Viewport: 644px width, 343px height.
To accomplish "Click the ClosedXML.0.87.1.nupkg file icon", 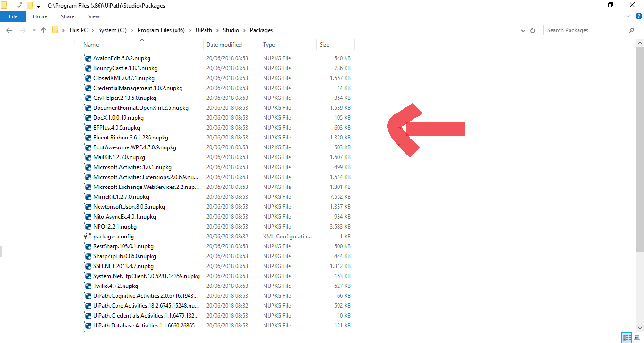I will pos(88,78).
